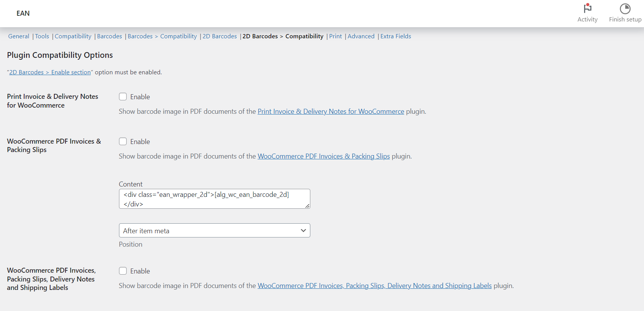Navigate to the 2D Barcodes section
Viewport: 644px width, 311px height.
tap(219, 36)
